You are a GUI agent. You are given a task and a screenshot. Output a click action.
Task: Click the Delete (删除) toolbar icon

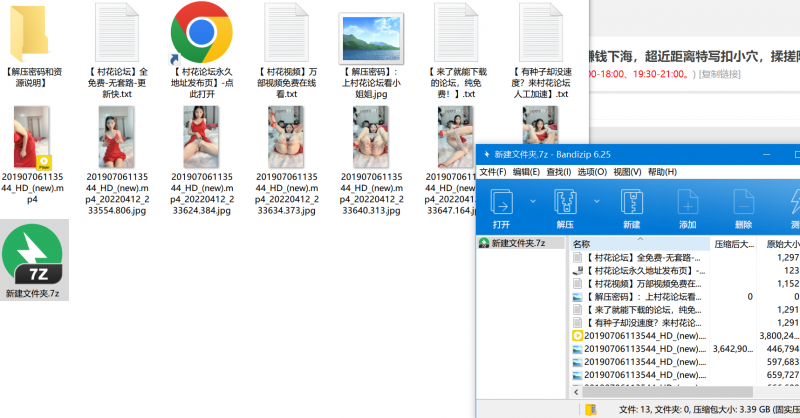[x=743, y=202]
